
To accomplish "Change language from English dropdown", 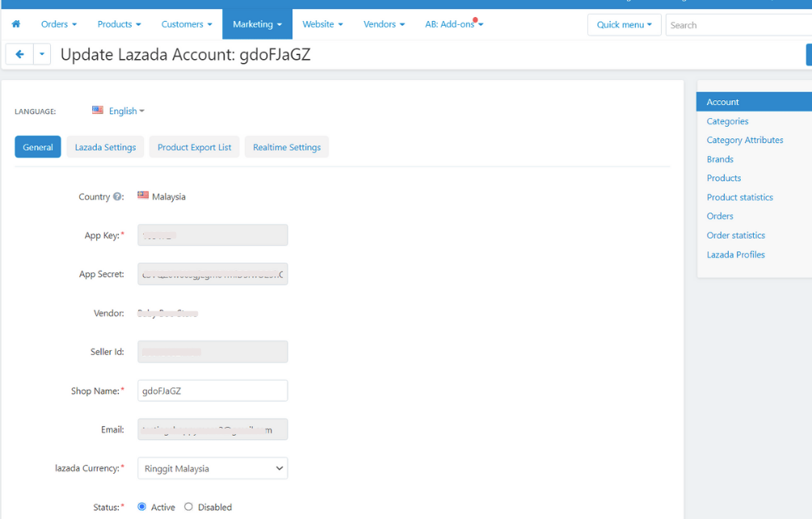I will tap(126, 111).
